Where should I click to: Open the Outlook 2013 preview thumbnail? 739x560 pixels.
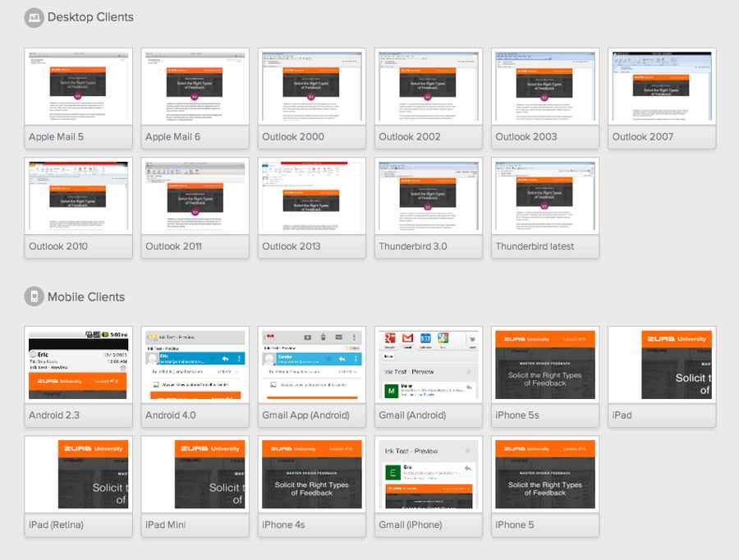point(311,196)
